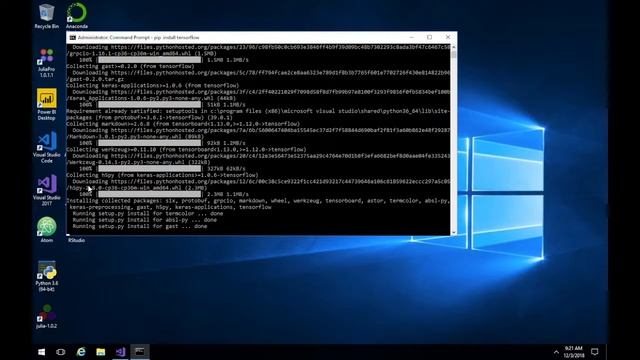The width and height of the screenshot is (640, 360).
Task: Open the julia-1.0.2 desktop shortcut
Action: [x=47, y=317]
